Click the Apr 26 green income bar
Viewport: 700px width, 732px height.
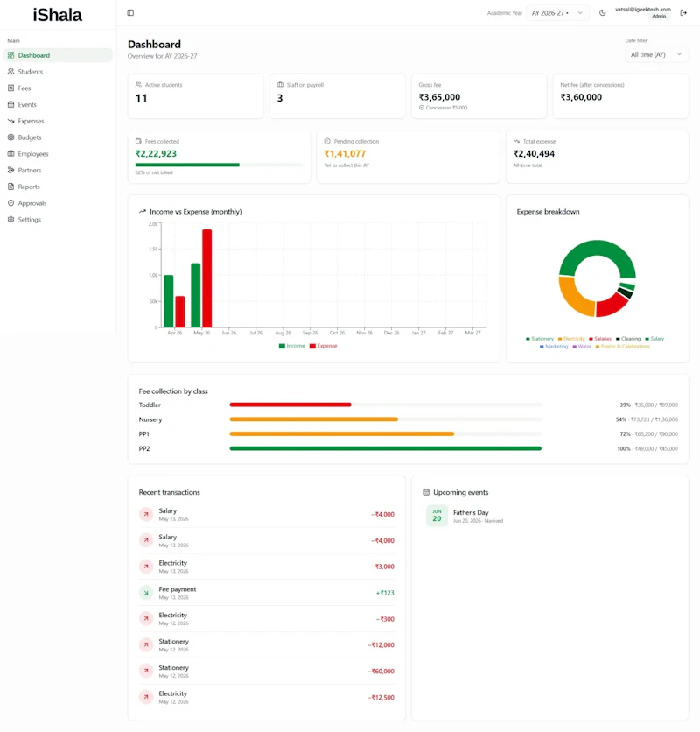[x=169, y=301]
